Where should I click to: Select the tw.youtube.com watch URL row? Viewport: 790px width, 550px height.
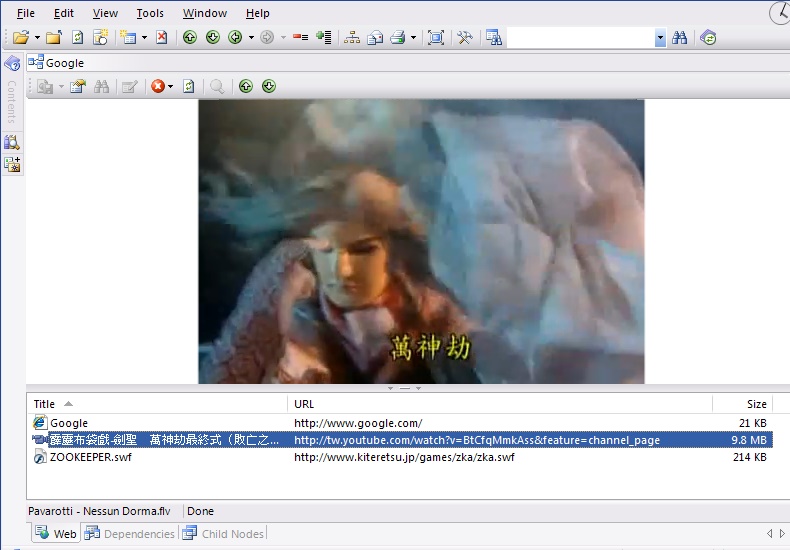point(400,440)
